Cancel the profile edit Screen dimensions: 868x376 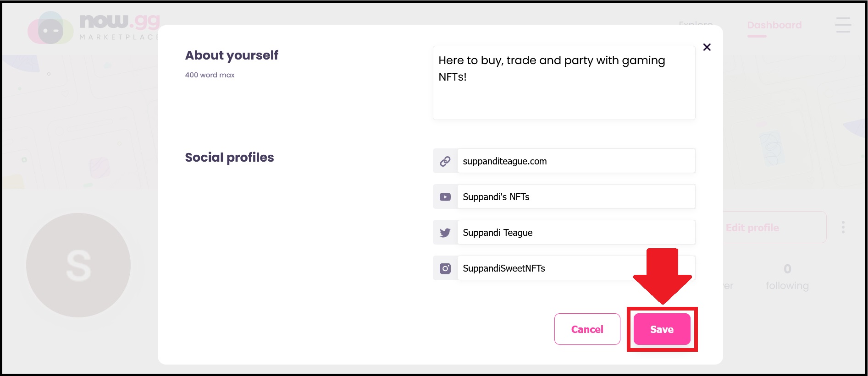(587, 329)
